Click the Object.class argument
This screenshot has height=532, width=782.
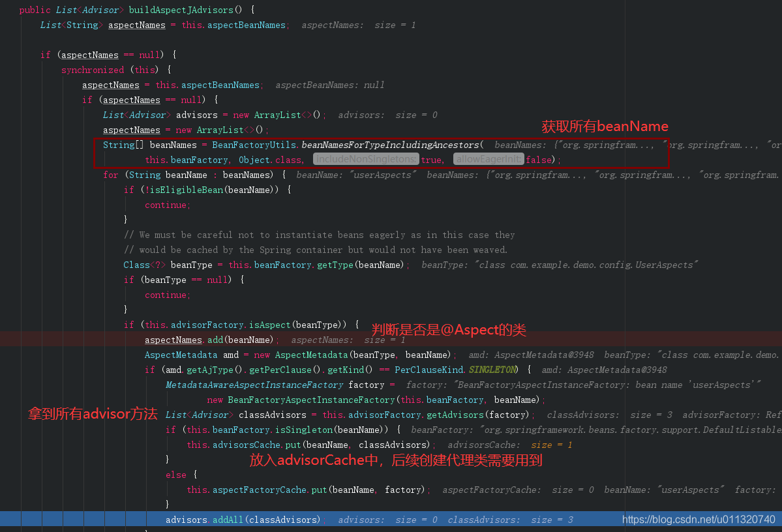(x=270, y=160)
